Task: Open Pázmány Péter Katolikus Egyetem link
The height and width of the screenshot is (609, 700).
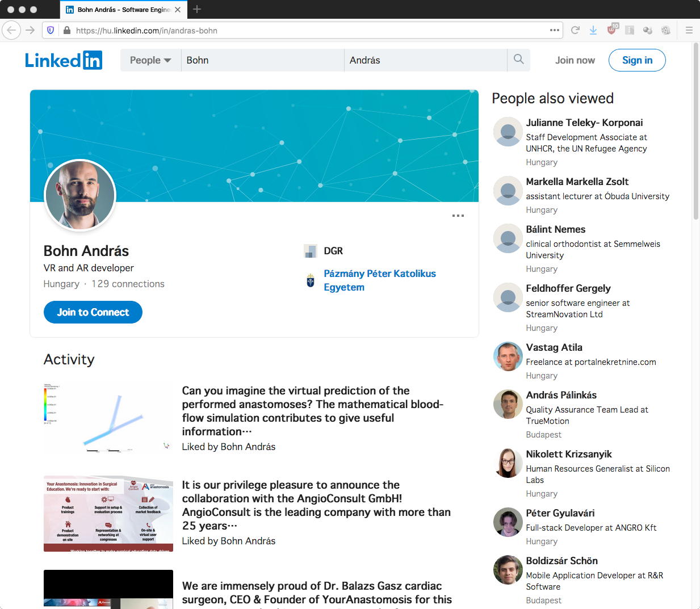Action: pyautogui.click(x=380, y=280)
